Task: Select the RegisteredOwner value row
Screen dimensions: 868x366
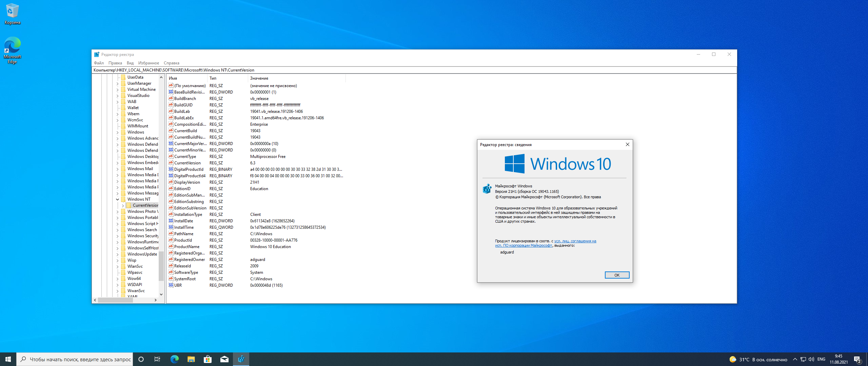Action: coord(256,260)
